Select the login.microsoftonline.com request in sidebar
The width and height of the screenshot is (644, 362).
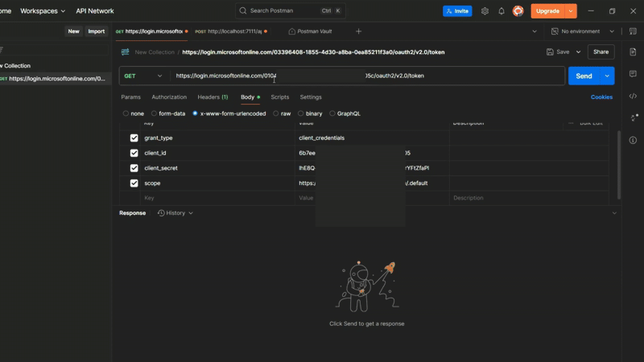tap(55, 79)
